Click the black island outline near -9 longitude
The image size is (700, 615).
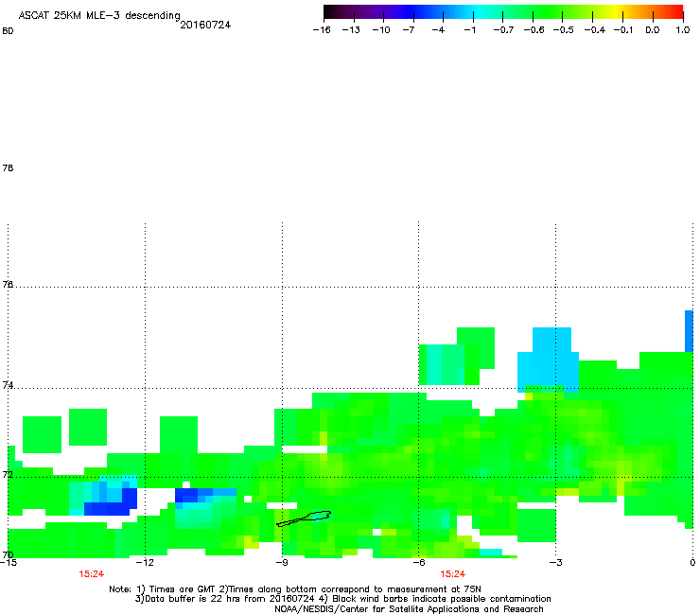point(304,518)
